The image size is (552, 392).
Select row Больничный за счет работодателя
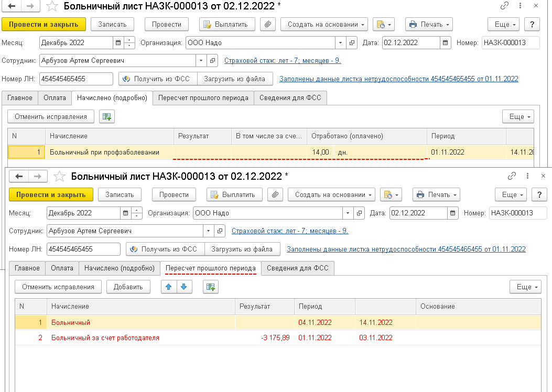point(105,338)
